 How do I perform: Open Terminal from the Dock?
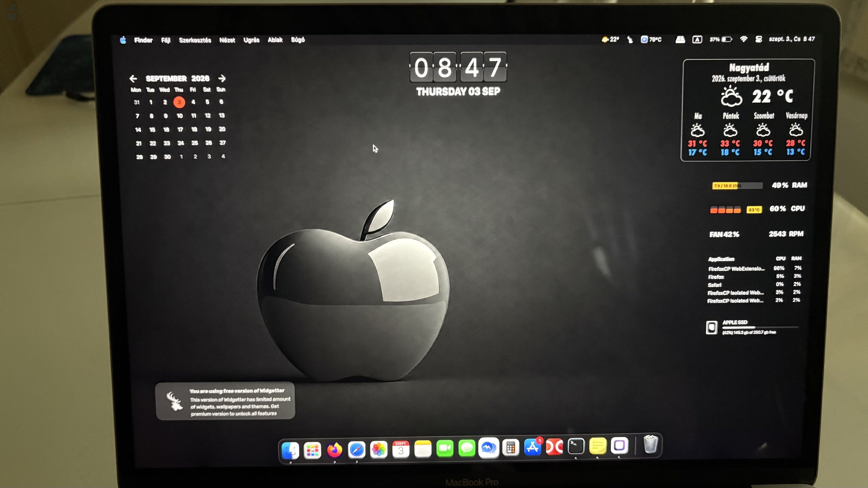tap(576, 446)
